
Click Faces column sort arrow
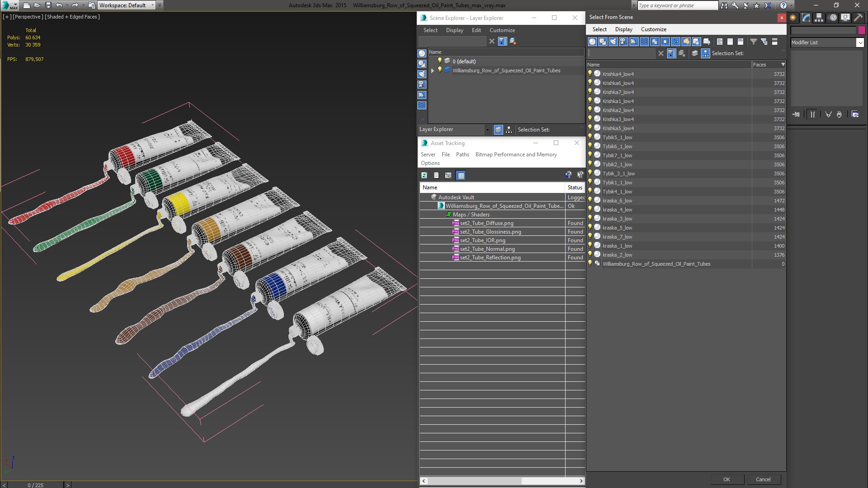coord(783,65)
